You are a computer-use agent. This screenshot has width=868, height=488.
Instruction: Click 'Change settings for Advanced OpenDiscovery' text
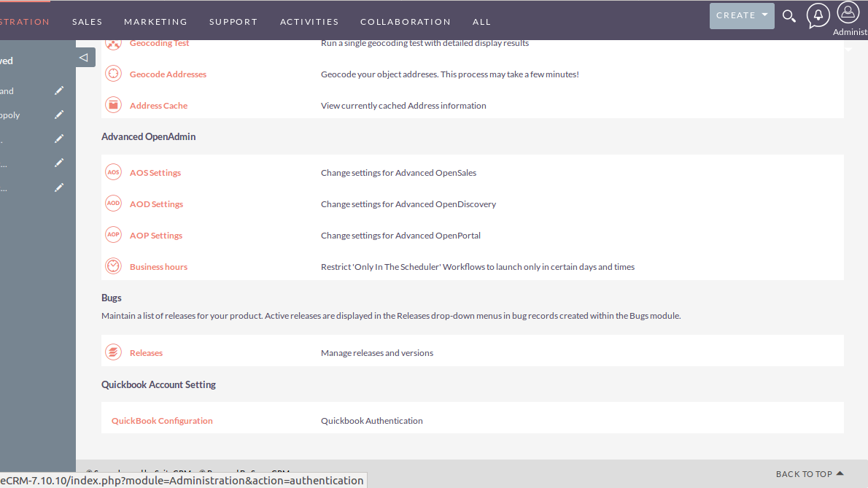click(x=408, y=204)
